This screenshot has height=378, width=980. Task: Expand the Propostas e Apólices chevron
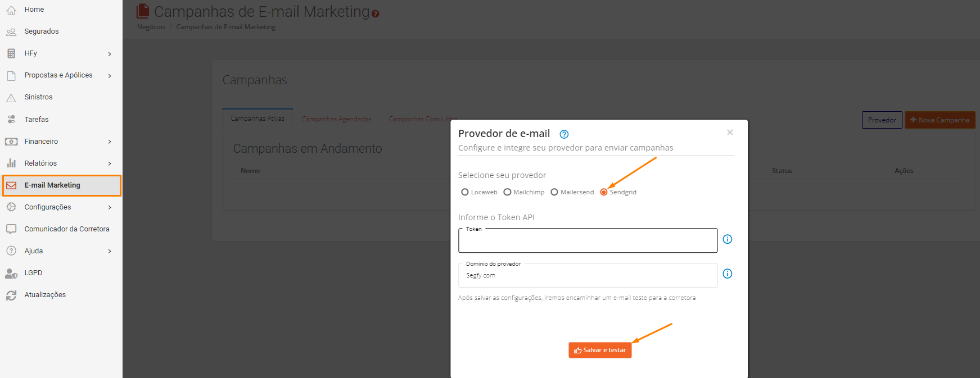(x=110, y=76)
